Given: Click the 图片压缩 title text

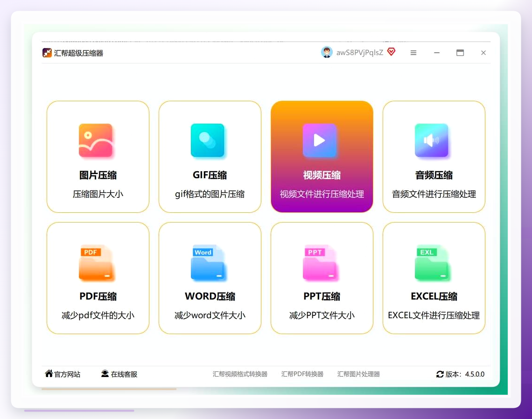Looking at the screenshot, I should (98, 175).
